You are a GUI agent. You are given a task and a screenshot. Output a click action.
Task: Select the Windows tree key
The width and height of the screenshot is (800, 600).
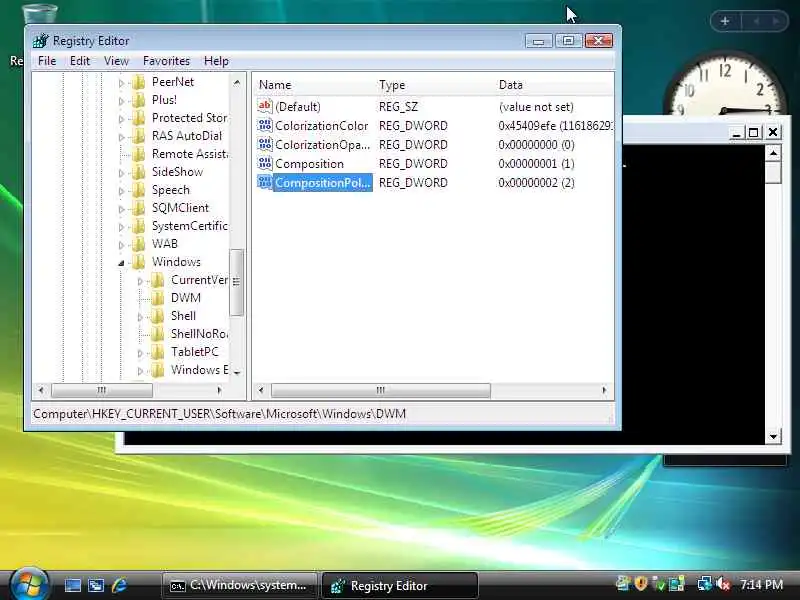pos(176,262)
